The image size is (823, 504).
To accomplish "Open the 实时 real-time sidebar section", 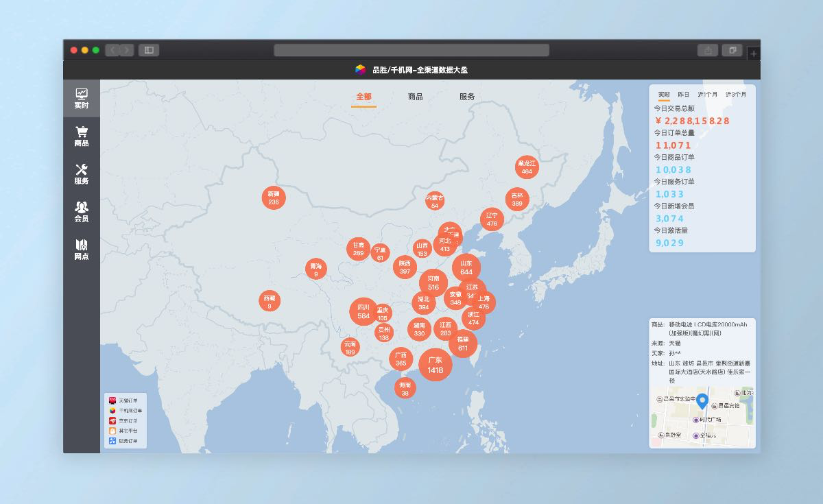I will click(82, 98).
